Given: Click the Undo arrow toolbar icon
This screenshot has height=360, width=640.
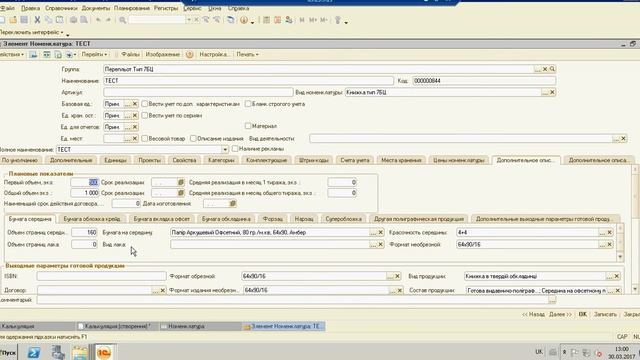Looking at the screenshot, I should pos(98,20).
